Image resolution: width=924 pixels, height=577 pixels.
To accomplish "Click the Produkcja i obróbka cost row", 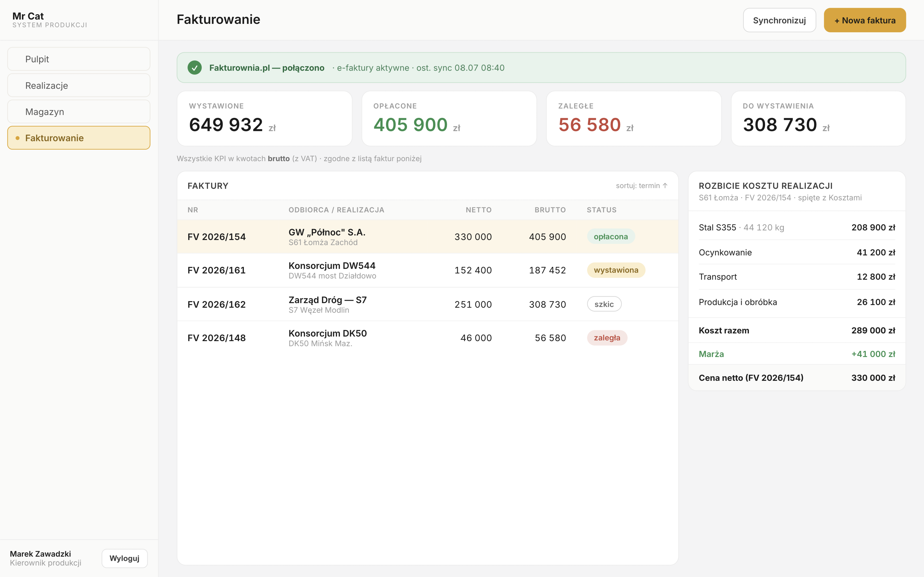I will pos(797,302).
